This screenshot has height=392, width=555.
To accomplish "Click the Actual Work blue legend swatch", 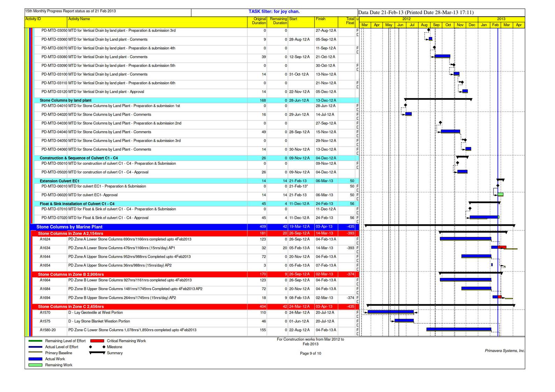I will click(35, 359).
